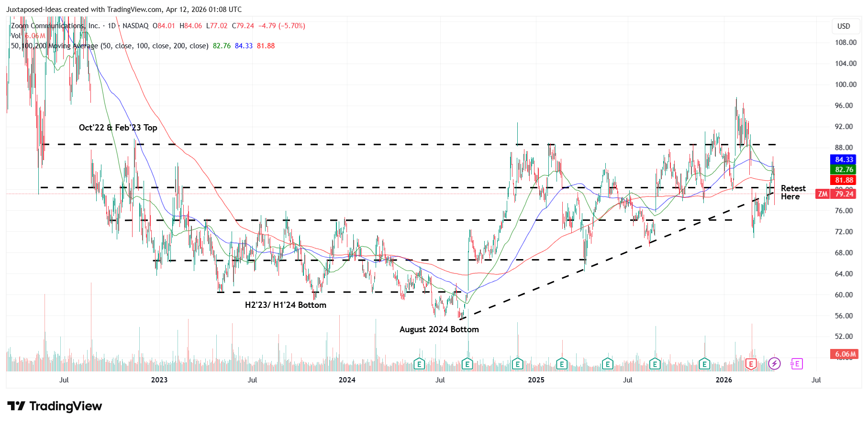Screen dimensions: 868x424
Task: Click the red earnings E marker
Action: click(751, 364)
